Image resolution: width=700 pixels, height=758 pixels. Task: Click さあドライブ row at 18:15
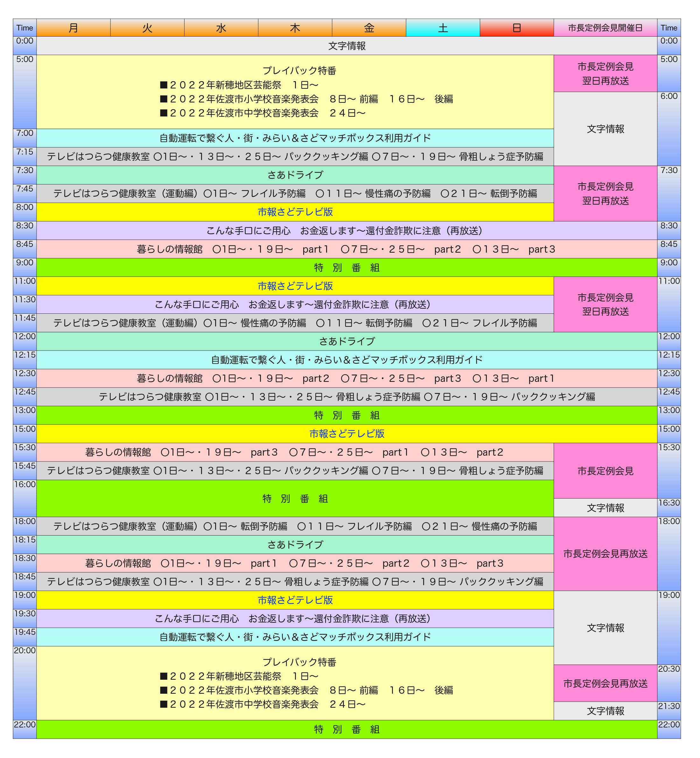295,544
